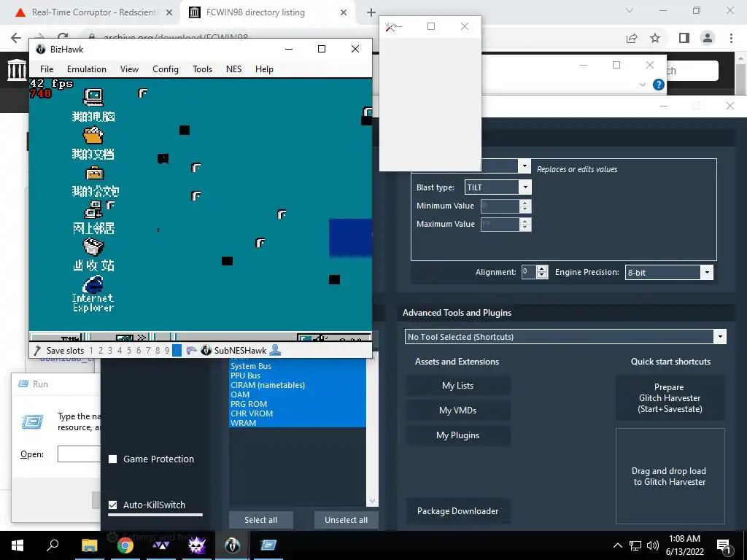The height and width of the screenshot is (560, 747).
Task: Click the SubNESHawk core icon
Action: tap(206, 351)
